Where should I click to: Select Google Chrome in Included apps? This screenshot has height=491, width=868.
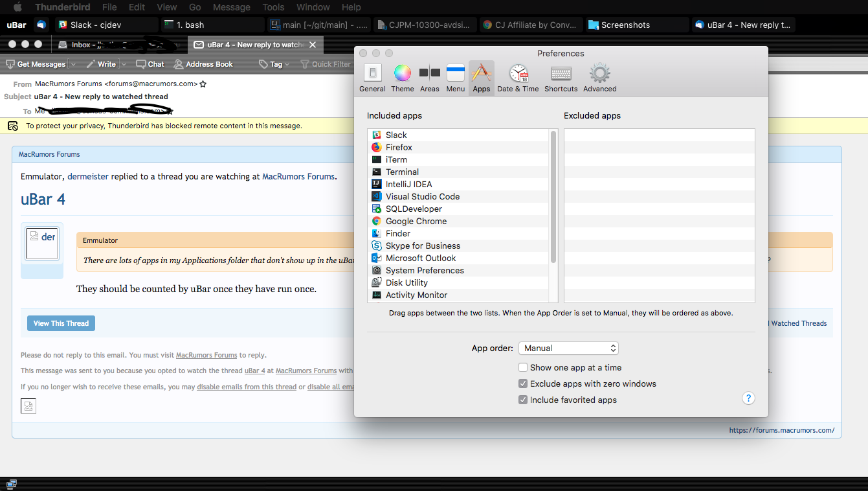458,221
